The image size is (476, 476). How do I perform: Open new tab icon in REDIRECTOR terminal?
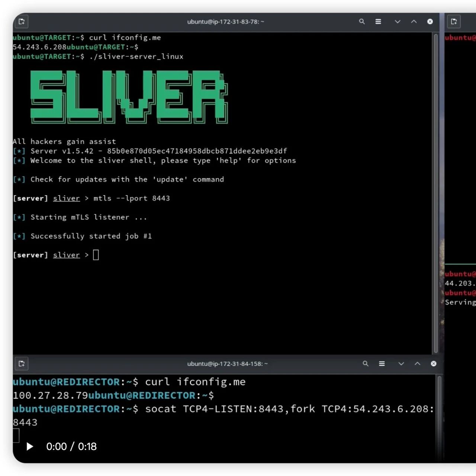coord(22,364)
